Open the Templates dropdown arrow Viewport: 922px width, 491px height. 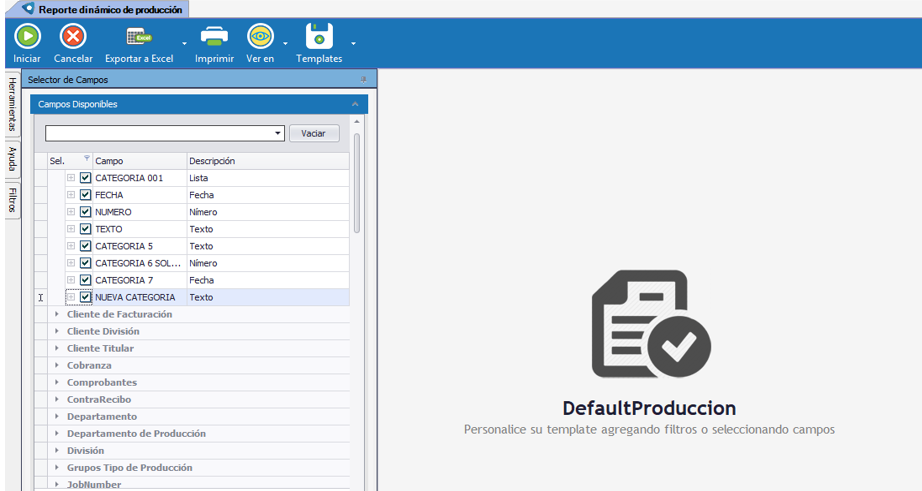click(353, 44)
